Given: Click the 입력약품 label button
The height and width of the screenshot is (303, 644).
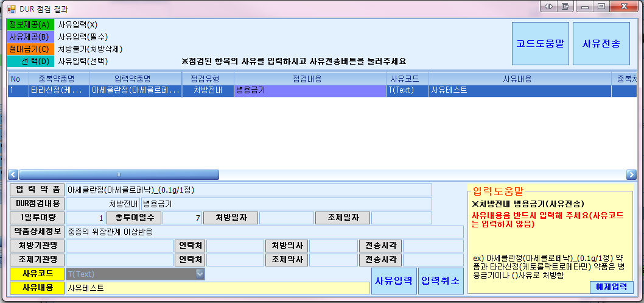Looking at the screenshot, I should (x=37, y=190).
